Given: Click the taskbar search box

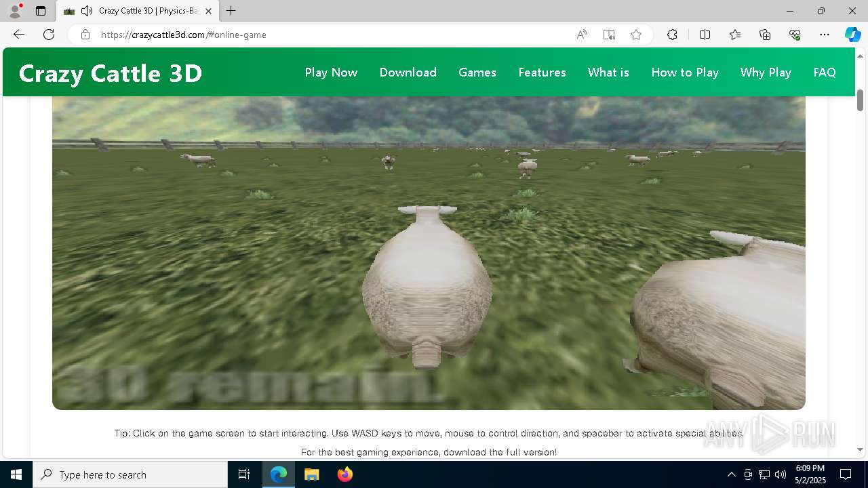Looking at the screenshot, I should tap(130, 474).
